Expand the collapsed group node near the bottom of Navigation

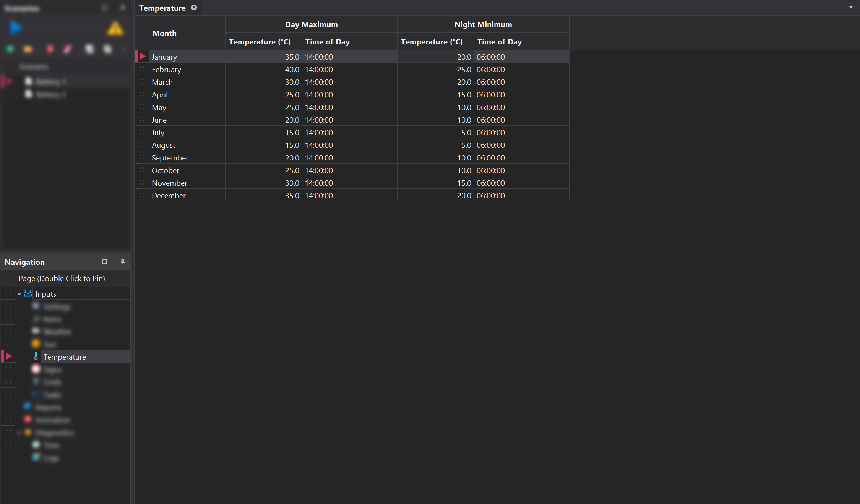(19, 432)
